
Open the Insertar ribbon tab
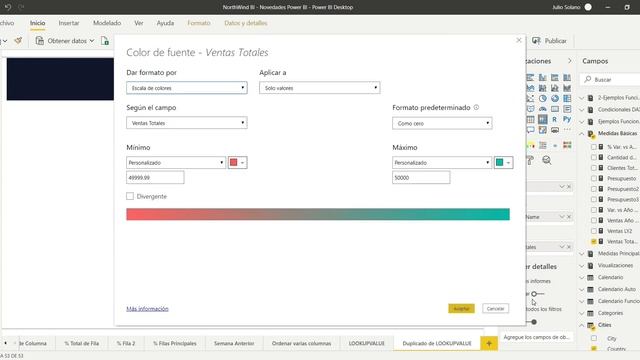pos(69,23)
